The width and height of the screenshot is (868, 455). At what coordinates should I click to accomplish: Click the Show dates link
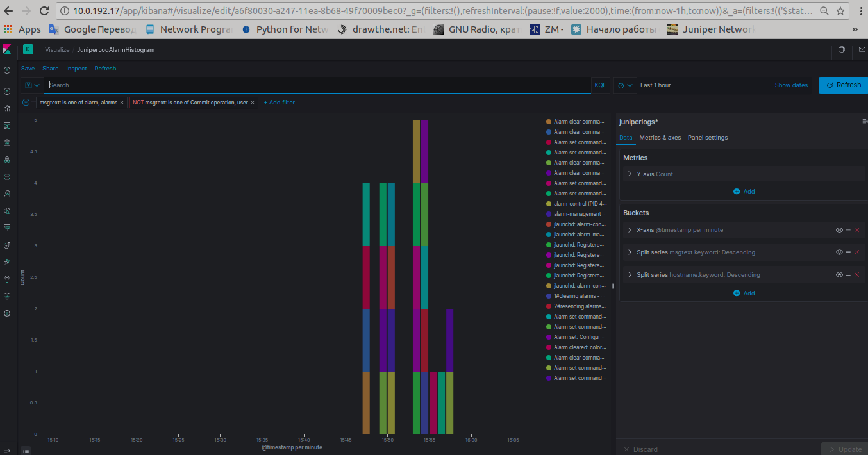tap(791, 85)
